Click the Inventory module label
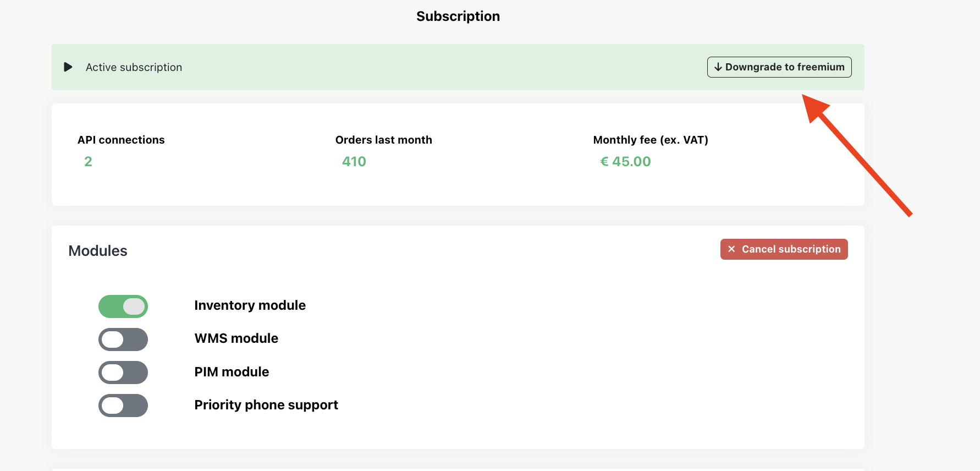The width and height of the screenshot is (980, 471). click(250, 305)
